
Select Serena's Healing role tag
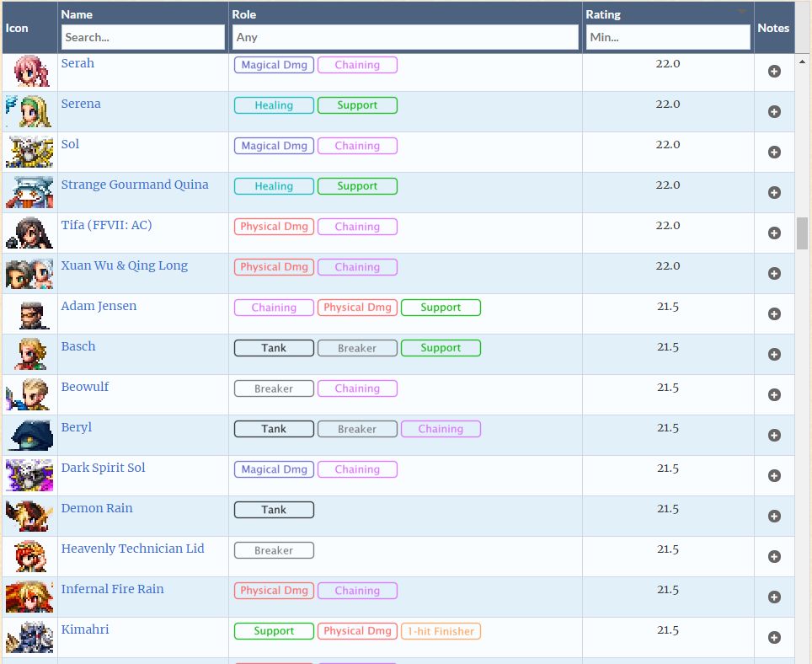pos(274,105)
